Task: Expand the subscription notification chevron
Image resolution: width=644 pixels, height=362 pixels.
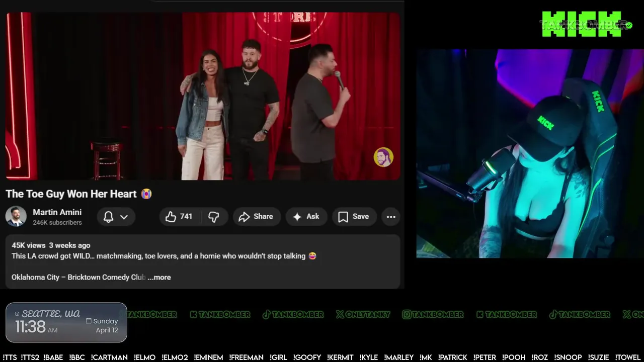Action: (124, 217)
